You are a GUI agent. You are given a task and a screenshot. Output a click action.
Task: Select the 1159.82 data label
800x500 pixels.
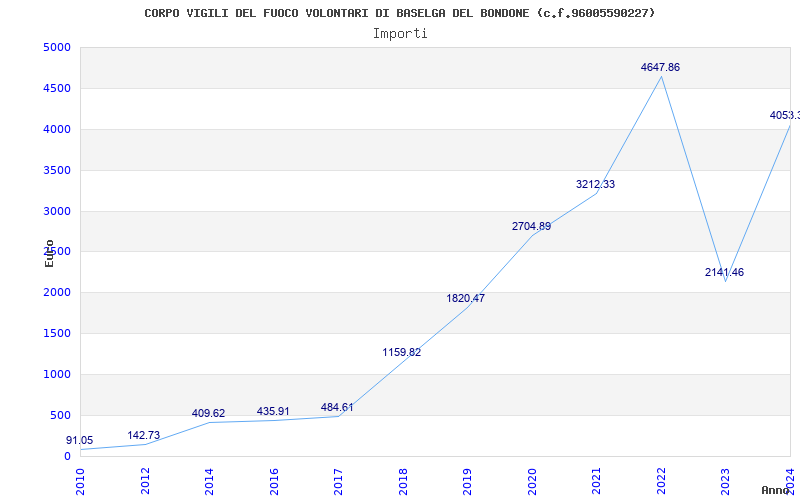pos(402,352)
